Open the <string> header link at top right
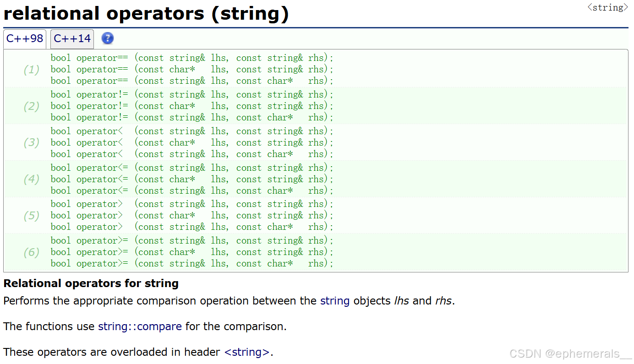634x364 pixels. (608, 8)
